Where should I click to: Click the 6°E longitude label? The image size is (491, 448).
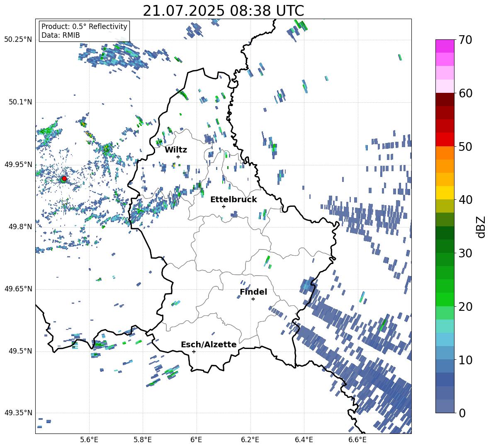pyautogui.click(x=196, y=440)
